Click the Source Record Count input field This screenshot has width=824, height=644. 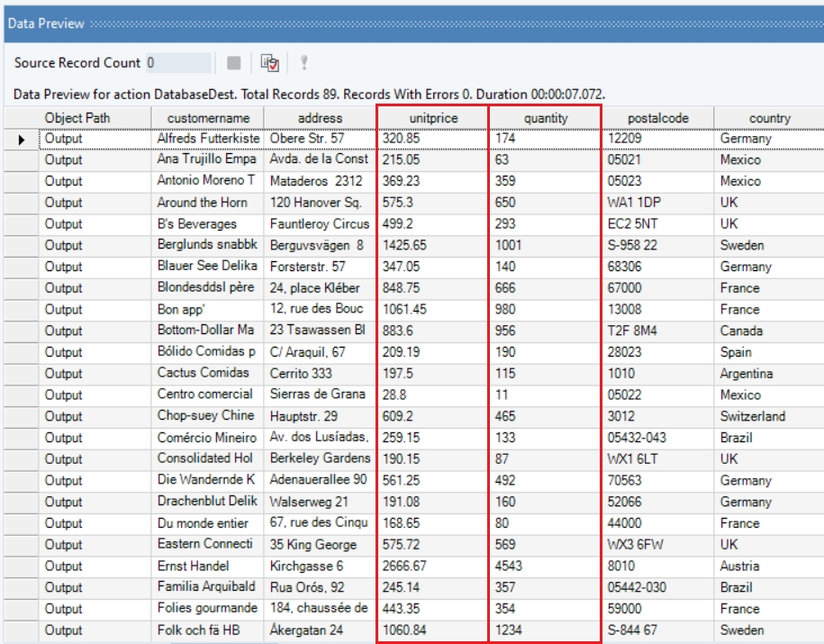point(178,63)
